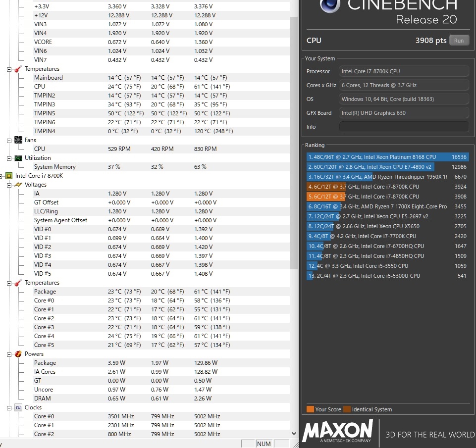The height and width of the screenshot is (448, 476).
Task: Select ranking entry Xeon Platinum 8168
Action: (x=388, y=157)
